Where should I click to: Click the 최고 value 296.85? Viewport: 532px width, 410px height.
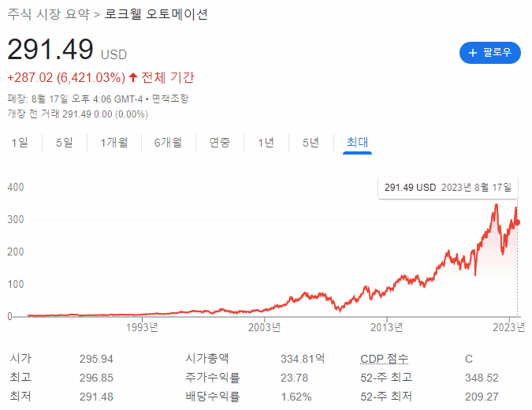96,378
